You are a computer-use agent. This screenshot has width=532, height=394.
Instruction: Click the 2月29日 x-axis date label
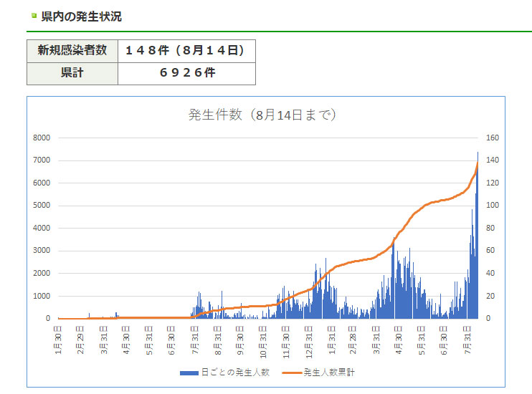82,340
